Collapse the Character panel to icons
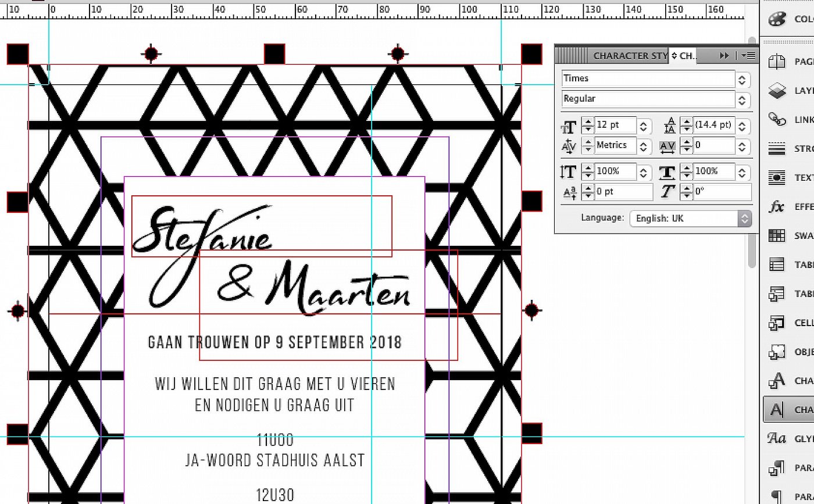The width and height of the screenshot is (814, 504). tap(724, 56)
